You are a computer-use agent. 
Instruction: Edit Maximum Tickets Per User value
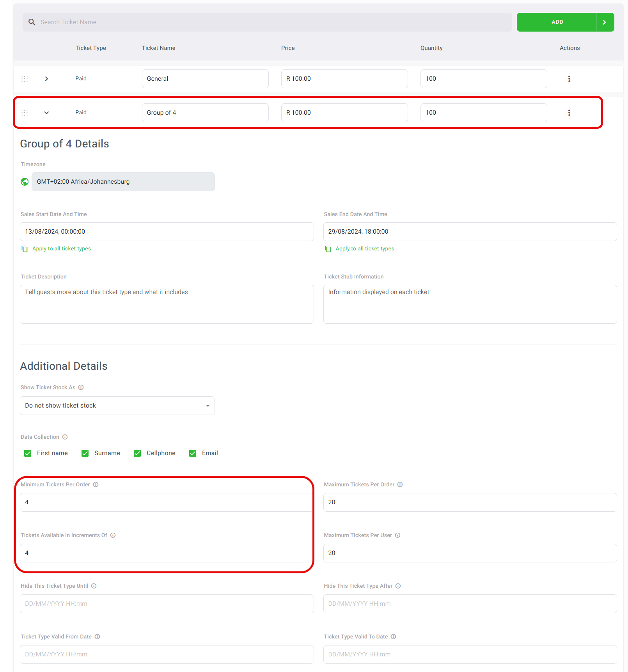(470, 553)
